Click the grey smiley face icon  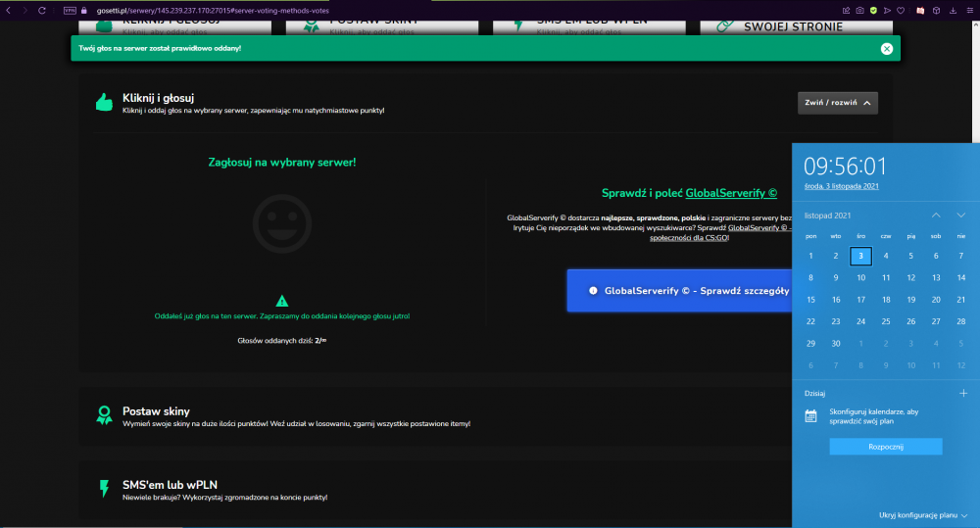point(282,223)
